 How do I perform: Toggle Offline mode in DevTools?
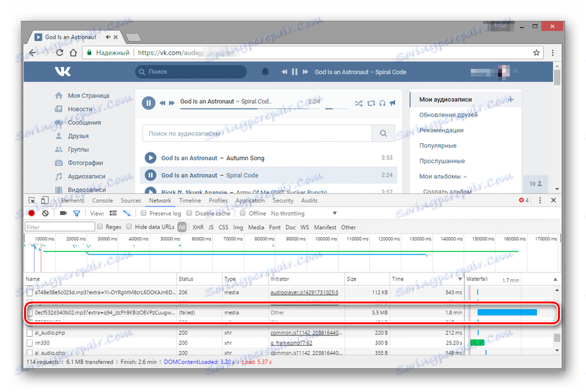point(242,213)
